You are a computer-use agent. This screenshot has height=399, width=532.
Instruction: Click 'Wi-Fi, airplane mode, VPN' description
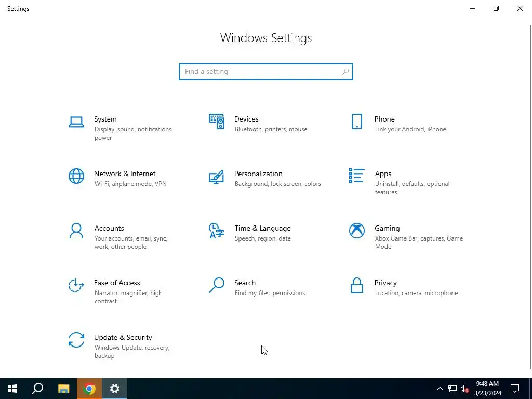coord(130,184)
